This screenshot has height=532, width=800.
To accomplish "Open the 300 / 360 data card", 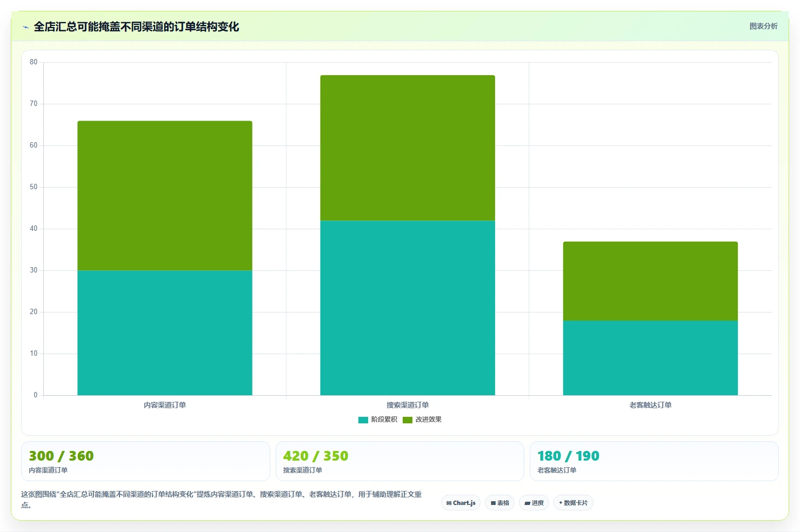I will point(145,461).
